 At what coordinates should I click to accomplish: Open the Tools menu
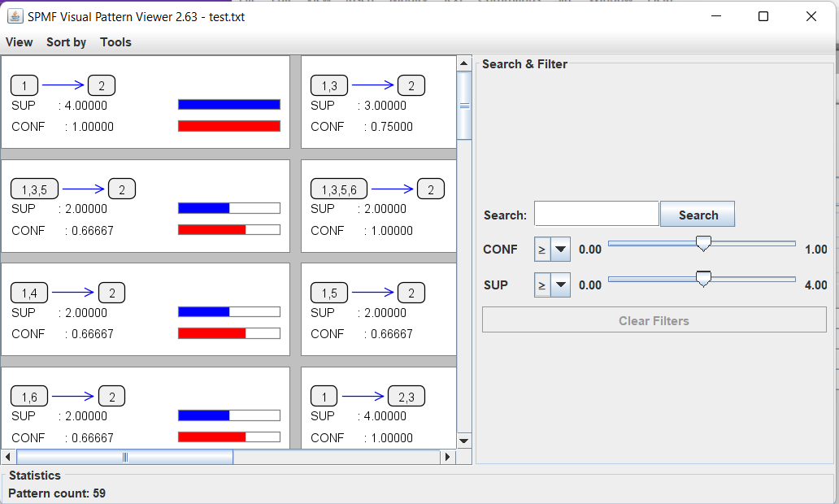[115, 42]
